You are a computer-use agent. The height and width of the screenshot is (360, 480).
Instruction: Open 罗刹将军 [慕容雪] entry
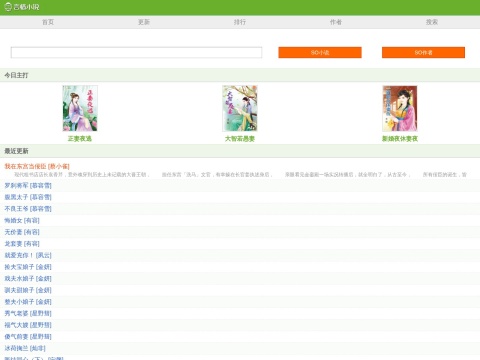pyautogui.click(x=28, y=185)
